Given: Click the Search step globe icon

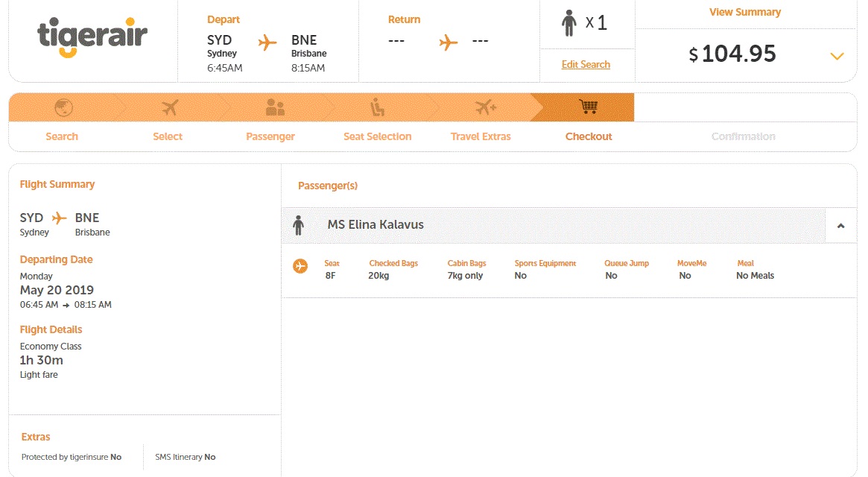Looking at the screenshot, I should coord(63,107).
